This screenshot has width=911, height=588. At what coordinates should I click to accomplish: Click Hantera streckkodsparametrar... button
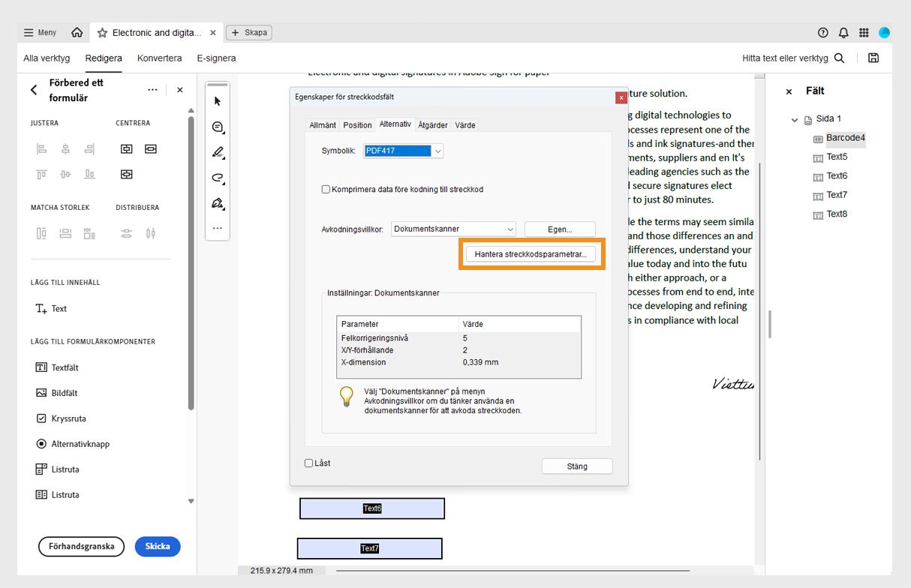click(531, 254)
